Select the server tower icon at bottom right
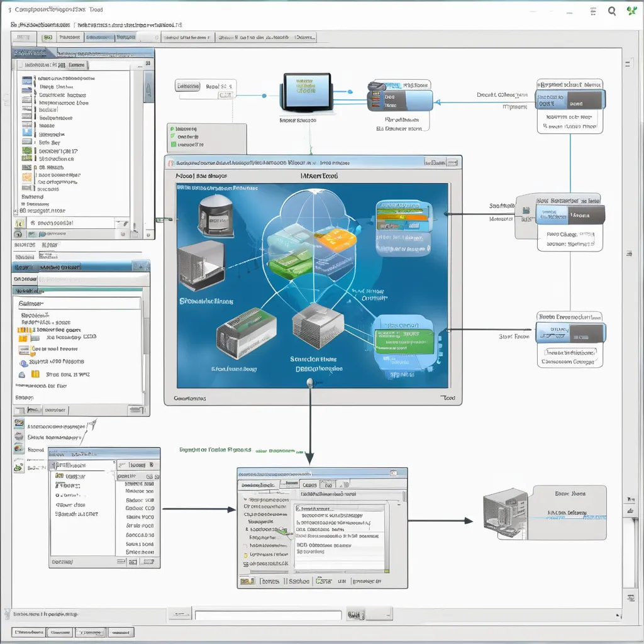The height and width of the screenshot is (644, 644). [x=505, y=512]
